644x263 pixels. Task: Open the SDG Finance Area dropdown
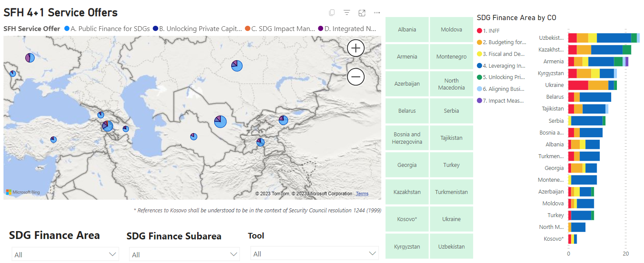click(x=65, y=254)
